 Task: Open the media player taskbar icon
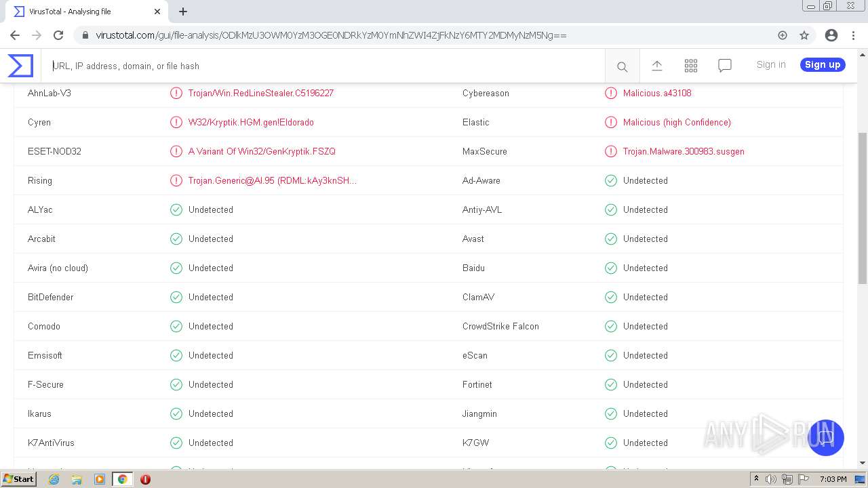(100, 479)
